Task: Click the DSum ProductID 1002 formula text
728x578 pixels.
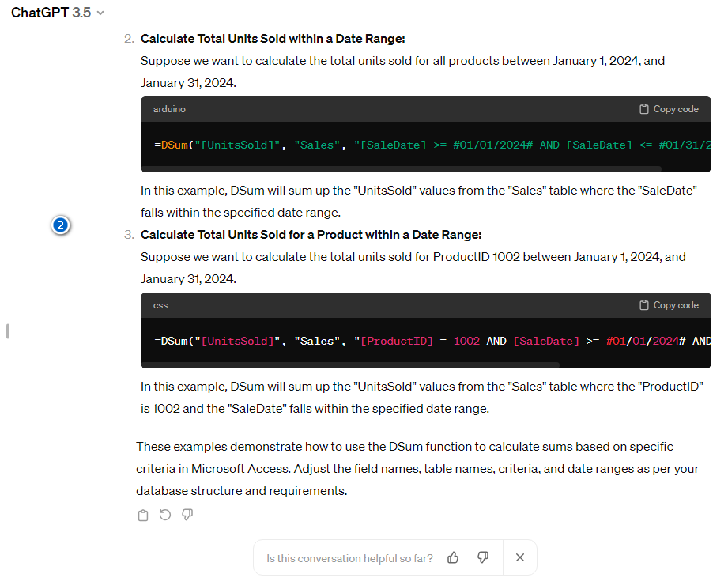Action: coord(432,341)
